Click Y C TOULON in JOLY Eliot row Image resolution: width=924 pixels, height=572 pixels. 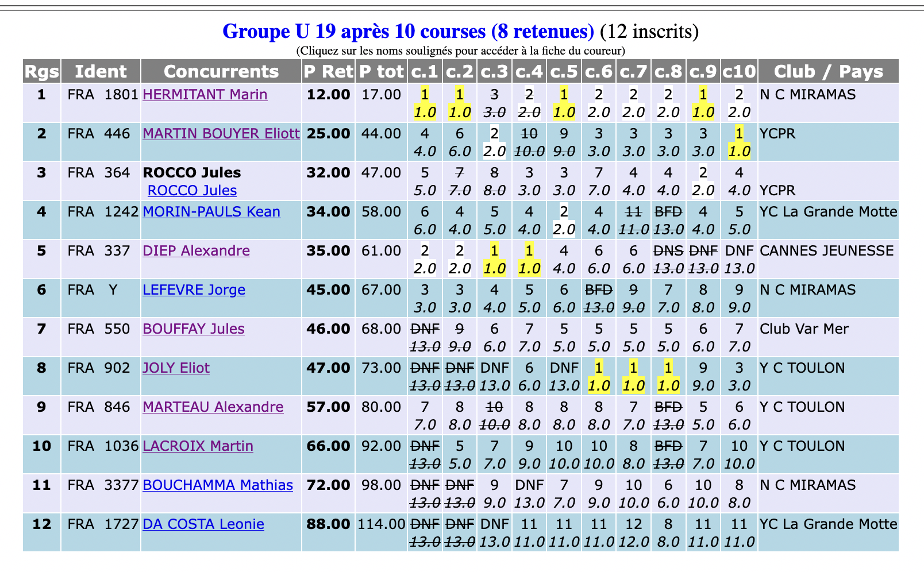(x=802, y=368)
